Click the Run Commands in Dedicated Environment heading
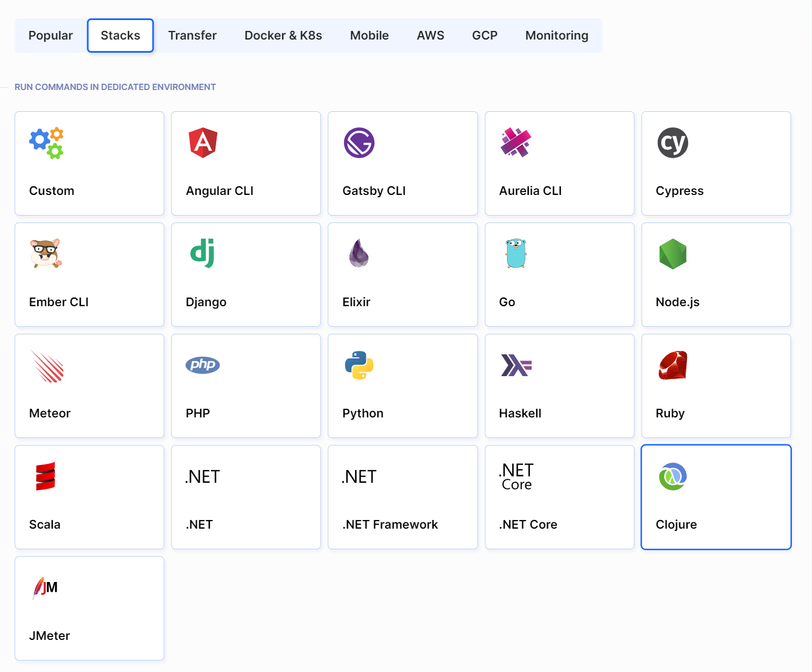The width and height of the screenshot is (812, 672). click(x=115, y=87)
